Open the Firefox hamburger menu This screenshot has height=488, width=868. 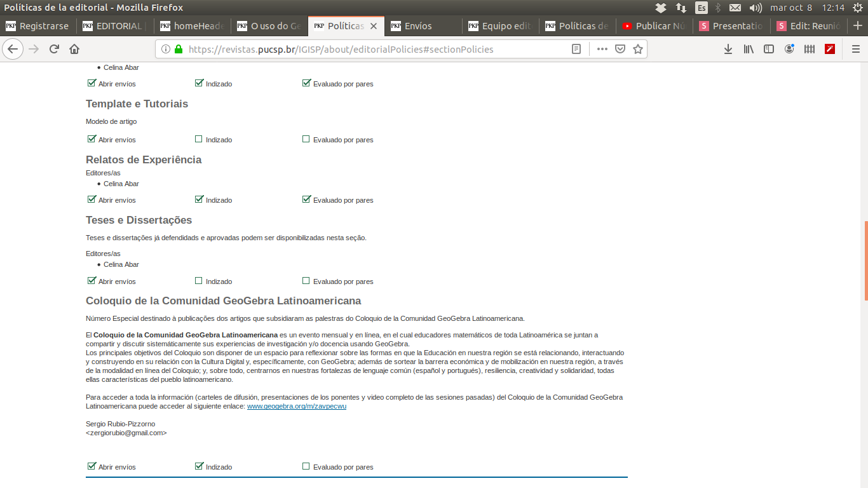[855, 49]
